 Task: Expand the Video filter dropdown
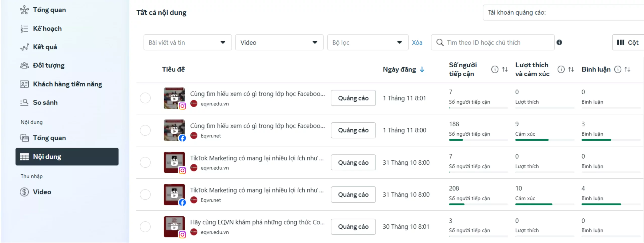pos(279,42)
